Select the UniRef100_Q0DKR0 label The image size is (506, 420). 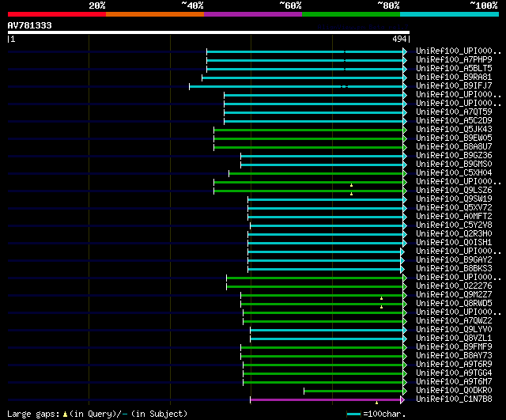point(454,391)
